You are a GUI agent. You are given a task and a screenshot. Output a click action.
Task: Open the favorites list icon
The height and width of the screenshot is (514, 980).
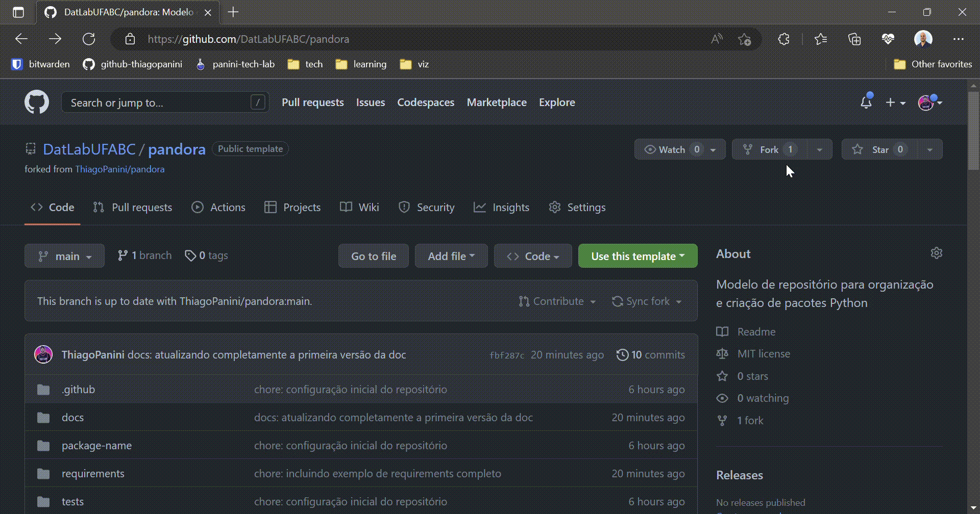point(821,39)
